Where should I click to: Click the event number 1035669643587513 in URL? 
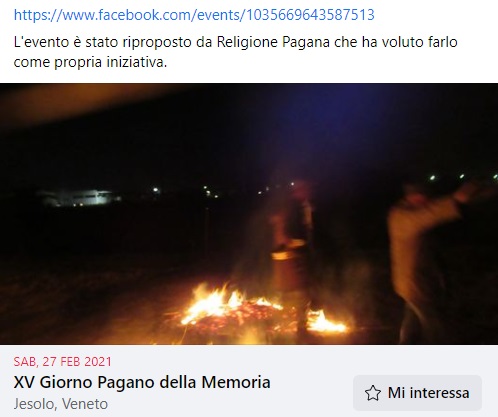tap(310, 15)
